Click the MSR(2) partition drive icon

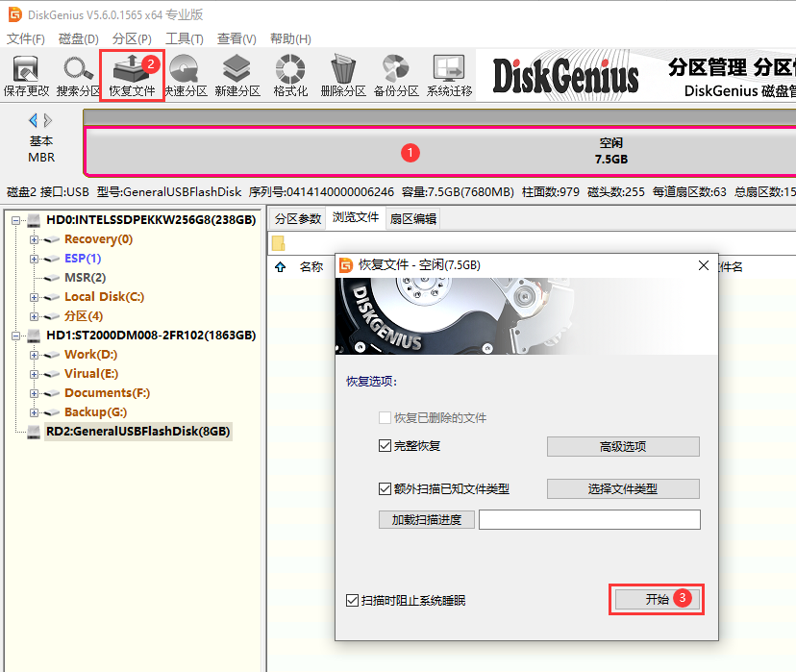[52, 278]
